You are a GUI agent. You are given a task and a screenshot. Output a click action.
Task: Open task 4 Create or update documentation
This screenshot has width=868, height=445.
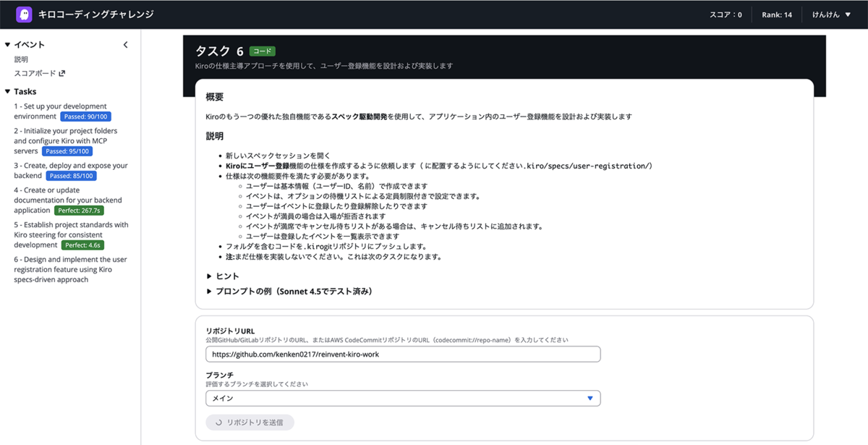67,200
